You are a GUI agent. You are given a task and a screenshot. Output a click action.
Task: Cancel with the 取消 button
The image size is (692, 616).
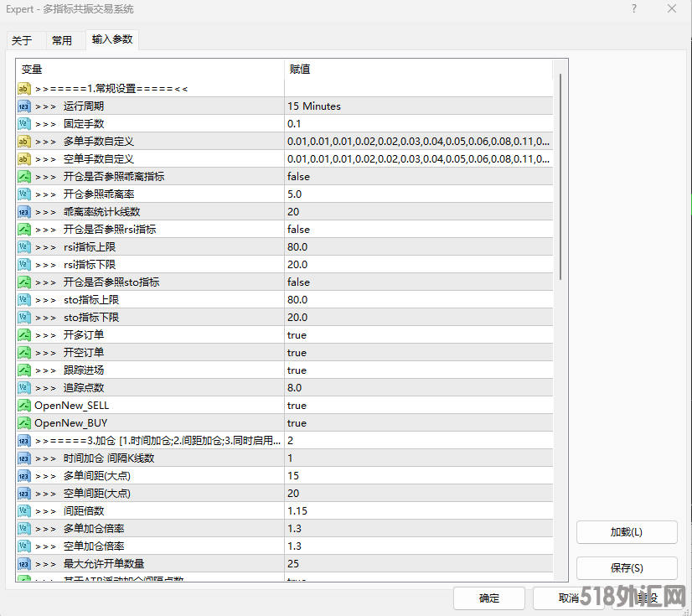tap(568, 598)
